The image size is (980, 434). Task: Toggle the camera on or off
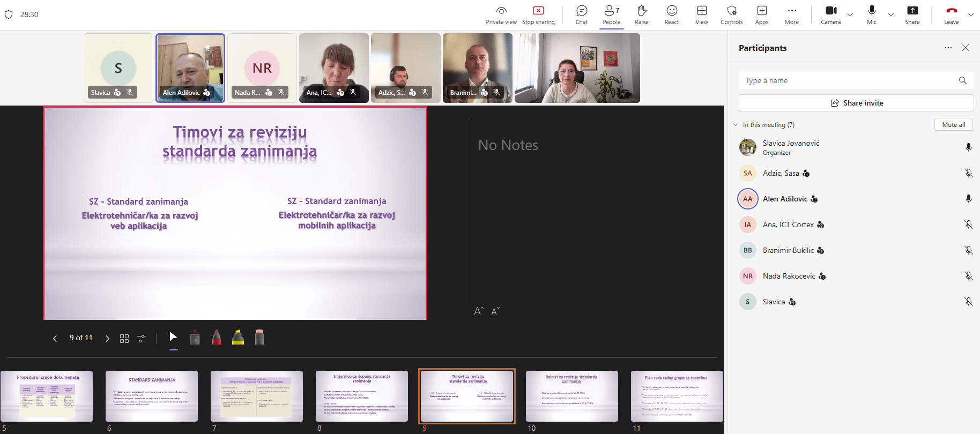click(830, 14)
